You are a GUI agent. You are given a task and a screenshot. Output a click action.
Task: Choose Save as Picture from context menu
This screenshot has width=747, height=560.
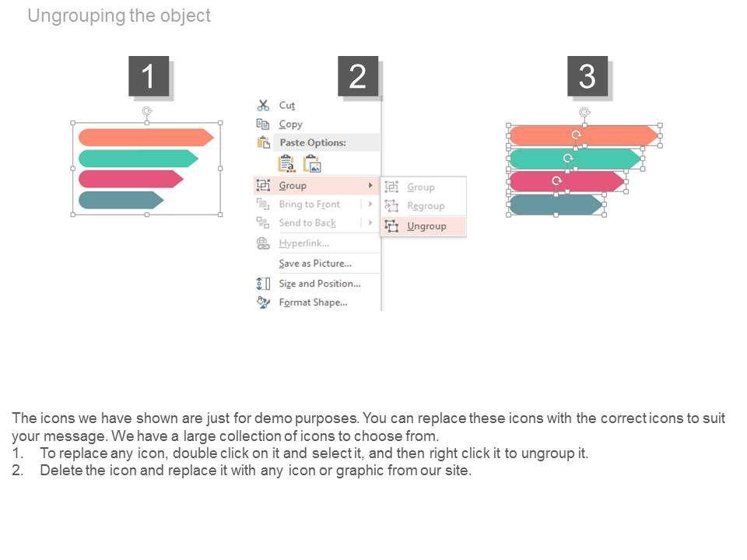(315, 263)
